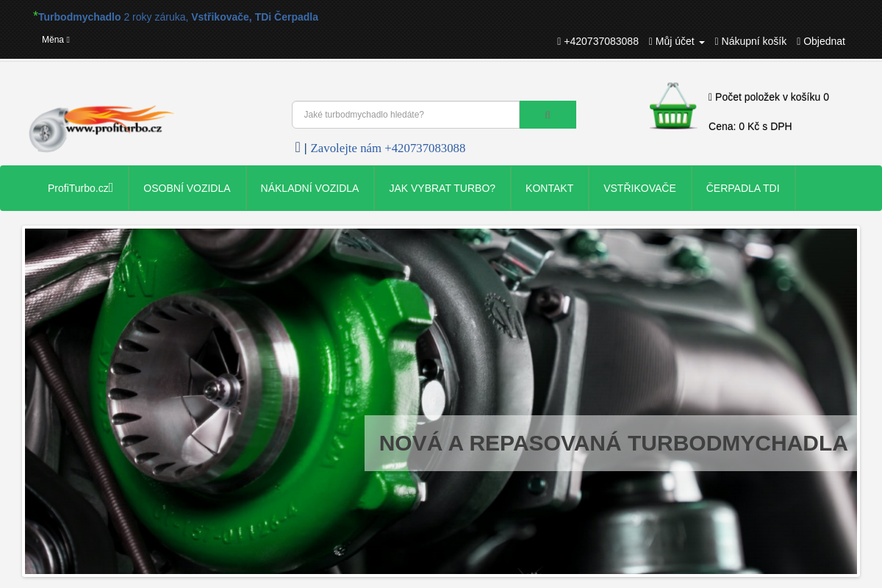Image resolution: width=882 pixels, height=588 pixels.
Task: Open the Můj účet dropdown menu
Action: [x=675, y=41]
